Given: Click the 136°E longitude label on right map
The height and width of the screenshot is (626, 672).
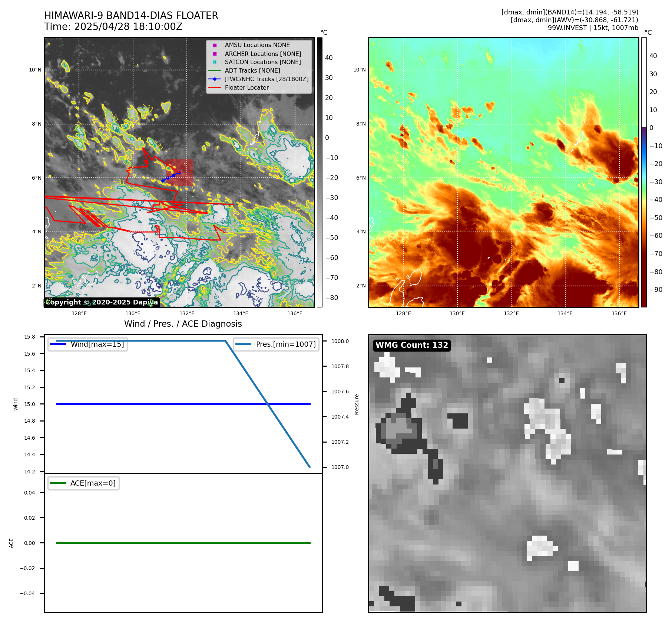Looking at the screenshot, I should [x=619, y=313].
